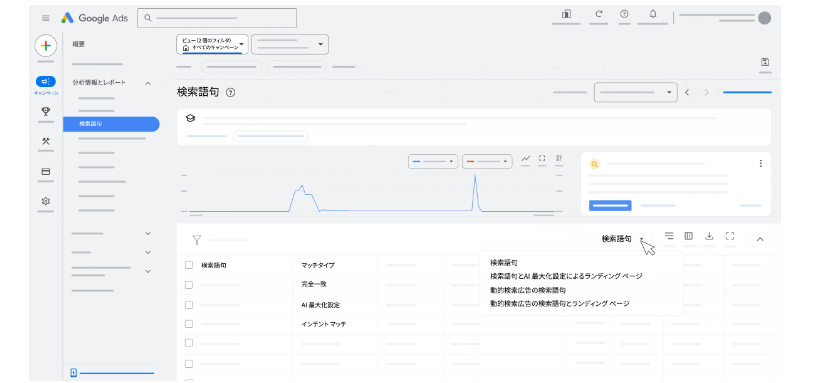
Task: Select the キャンペーン megaphone icon
Action: point(45,81)
